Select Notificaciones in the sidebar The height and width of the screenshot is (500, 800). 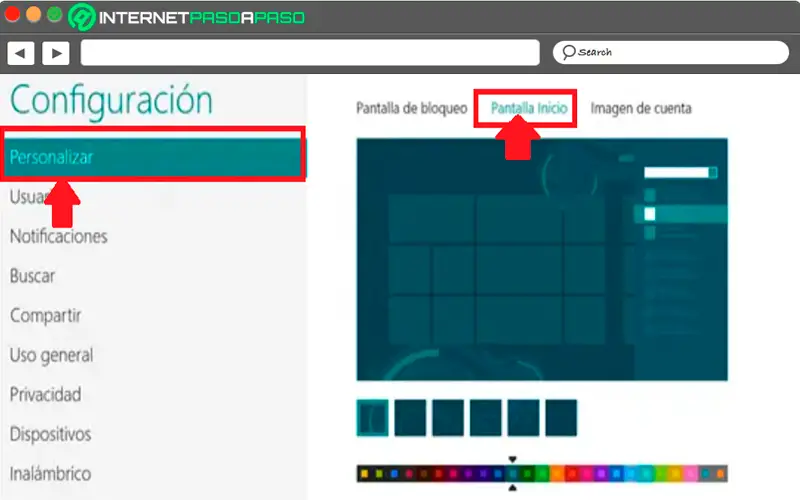(x=59, y=236)
